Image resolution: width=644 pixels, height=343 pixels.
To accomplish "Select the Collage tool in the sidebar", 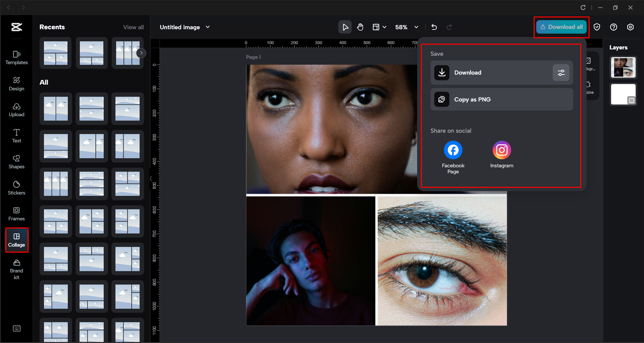I will (16, 240).
